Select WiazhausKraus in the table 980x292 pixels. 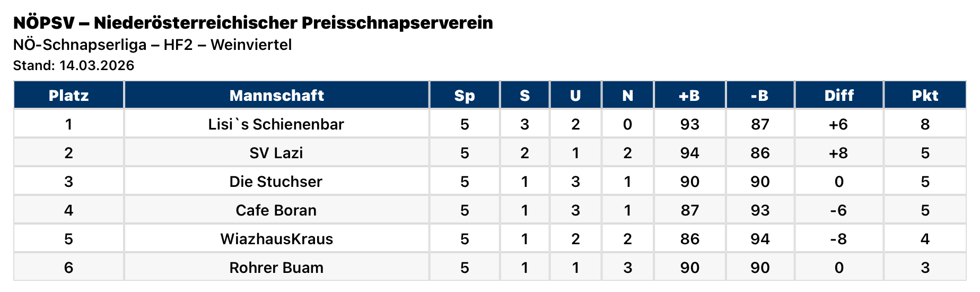coord(276,239)
